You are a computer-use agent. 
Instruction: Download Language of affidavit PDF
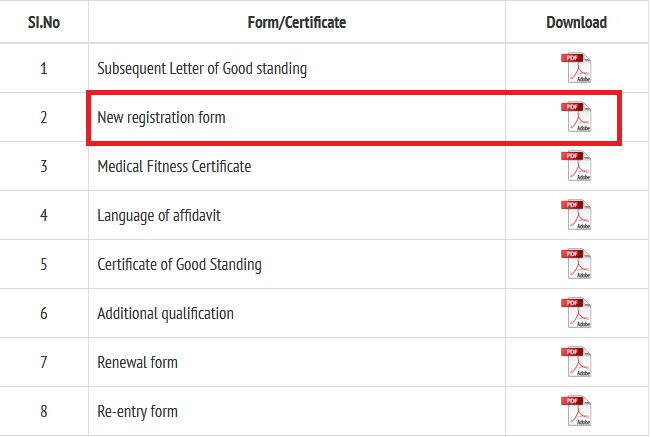(x=576, y=215)
